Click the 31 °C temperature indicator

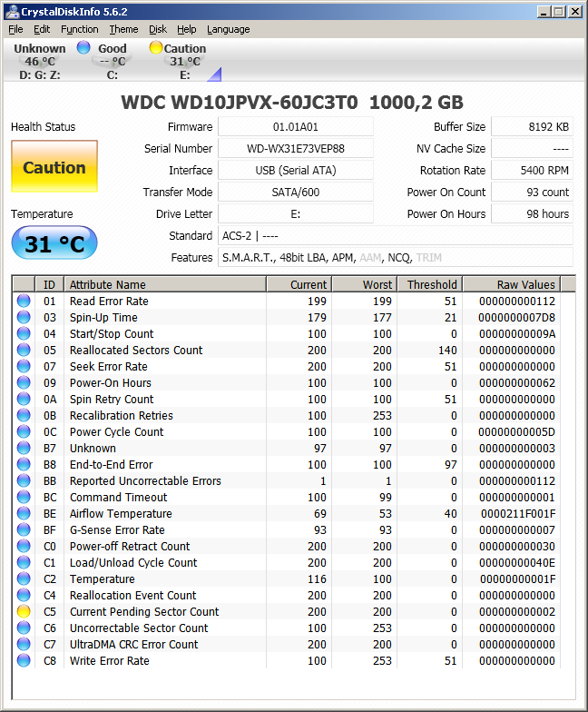(x=54, y=243)
